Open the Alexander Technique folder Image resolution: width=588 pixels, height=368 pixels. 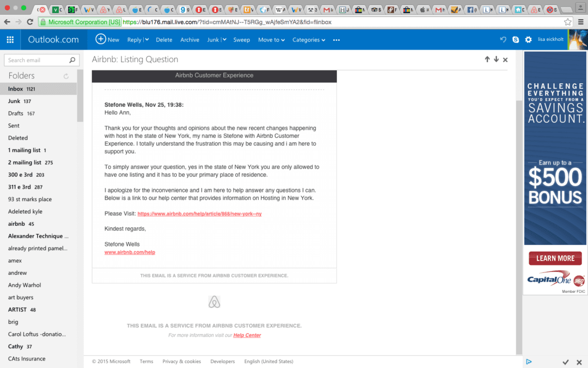click(38, 236)
